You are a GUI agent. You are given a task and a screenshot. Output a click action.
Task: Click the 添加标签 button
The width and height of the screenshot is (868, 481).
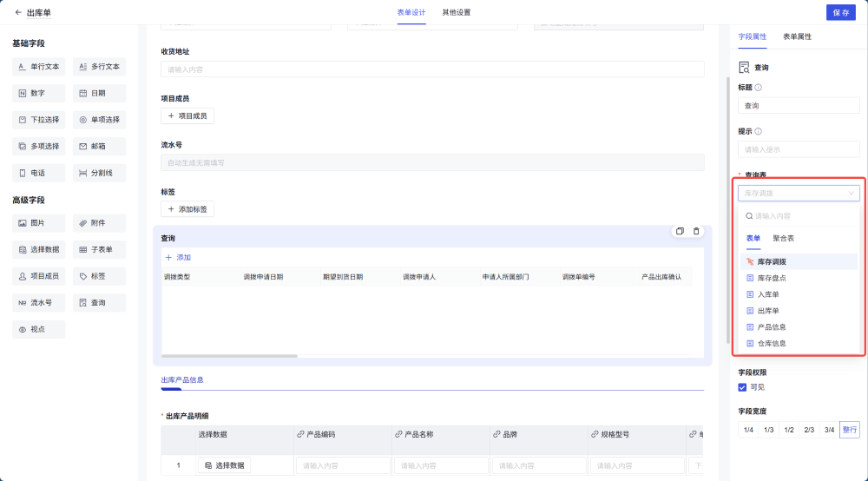[187, 209]
